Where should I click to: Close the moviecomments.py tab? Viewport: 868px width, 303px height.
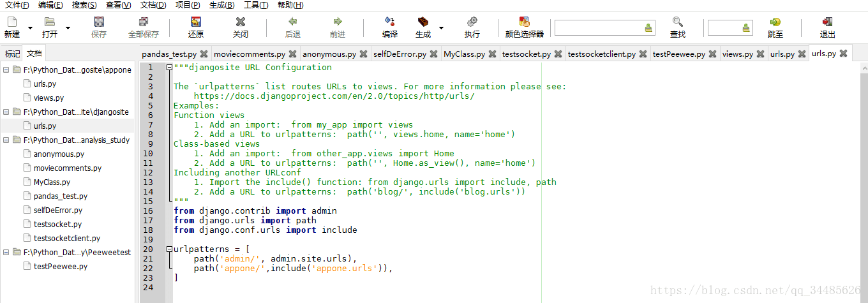click(x=292, y=54)
